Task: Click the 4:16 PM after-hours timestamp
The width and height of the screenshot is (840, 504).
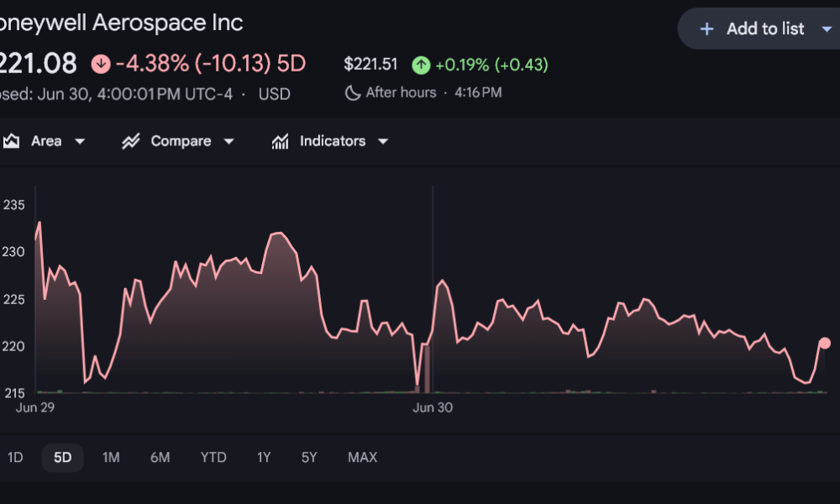Action: tap(478, 92)
